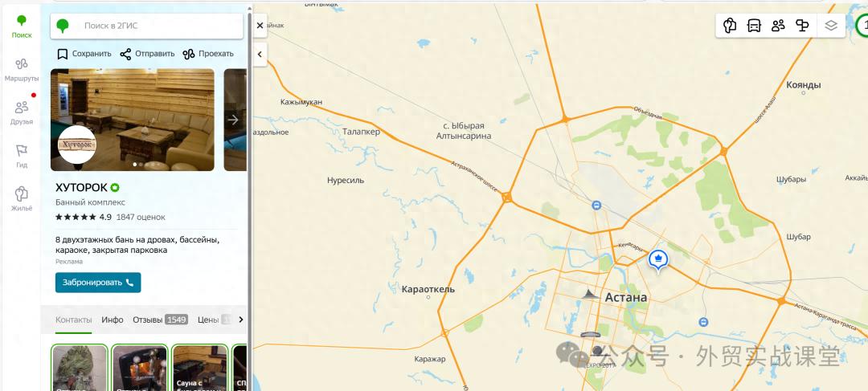Open the Гид sidebar section
This screenshot has height=391, width=868.
(x=22, y=156)
